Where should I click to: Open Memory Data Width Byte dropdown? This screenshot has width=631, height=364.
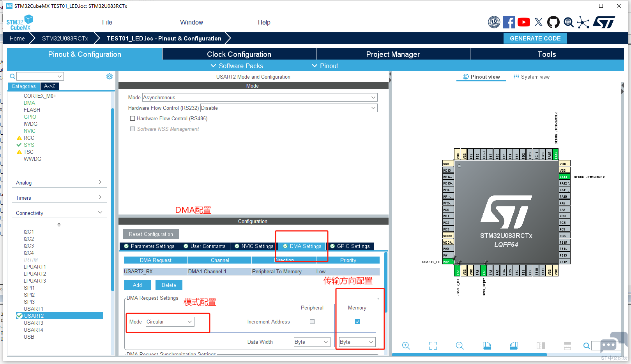357,342
